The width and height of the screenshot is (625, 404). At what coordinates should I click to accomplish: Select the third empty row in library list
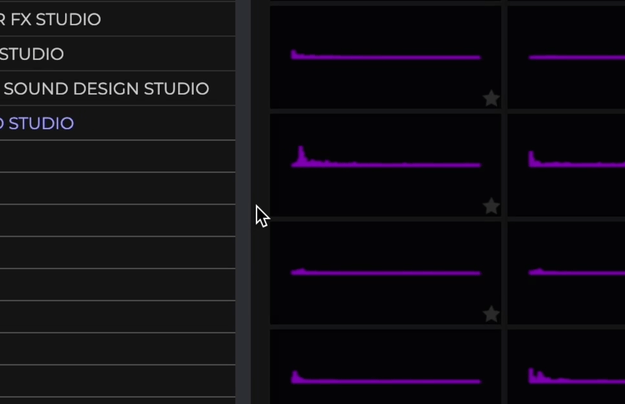click(x=118, y=220)
